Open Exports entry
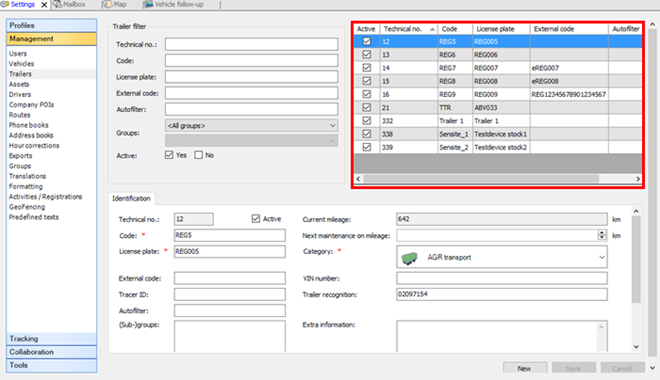 tap(20, 156)
